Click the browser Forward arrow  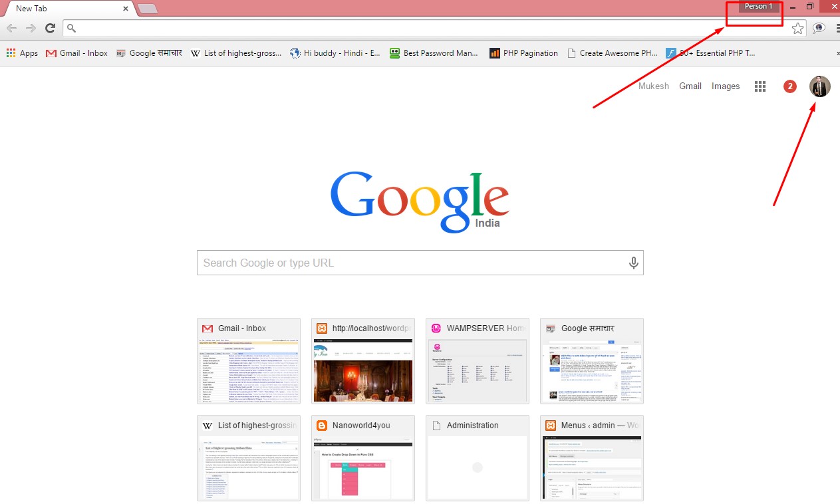[x=31, y=28]
